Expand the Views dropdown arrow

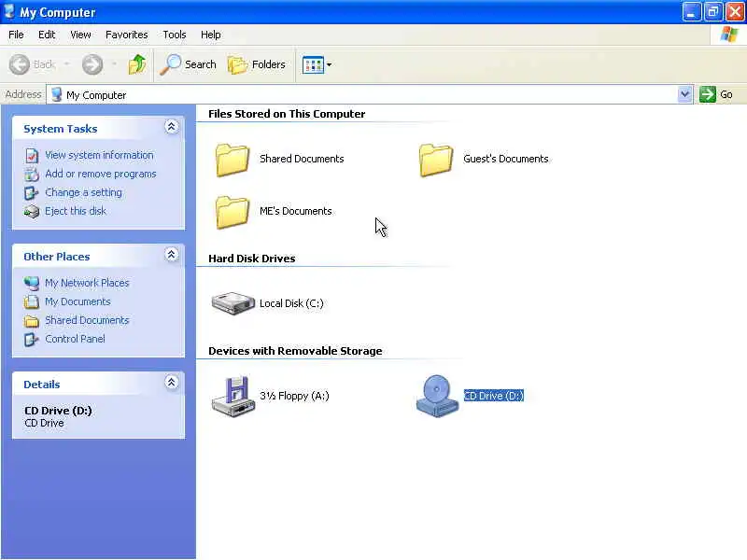pyautogui.click(x=330, y=64)
